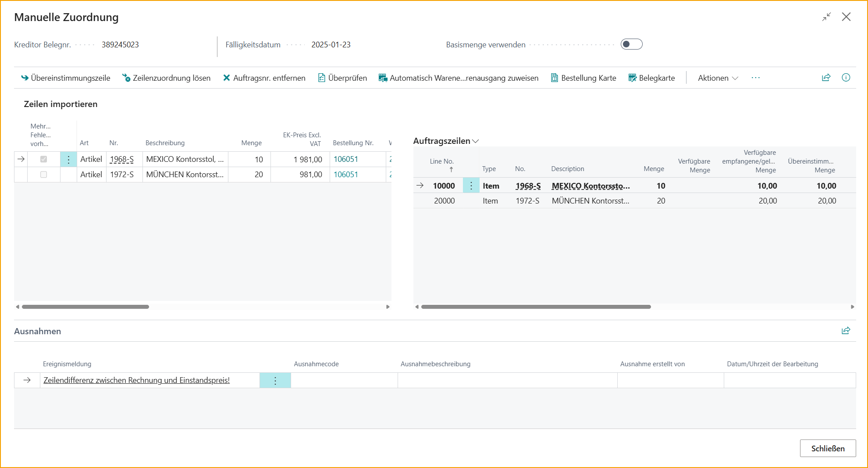The width and height of the screenshot is (868, 468).
Task: Expand the Auftragszeilen chevron
Action: click(476, 141)
